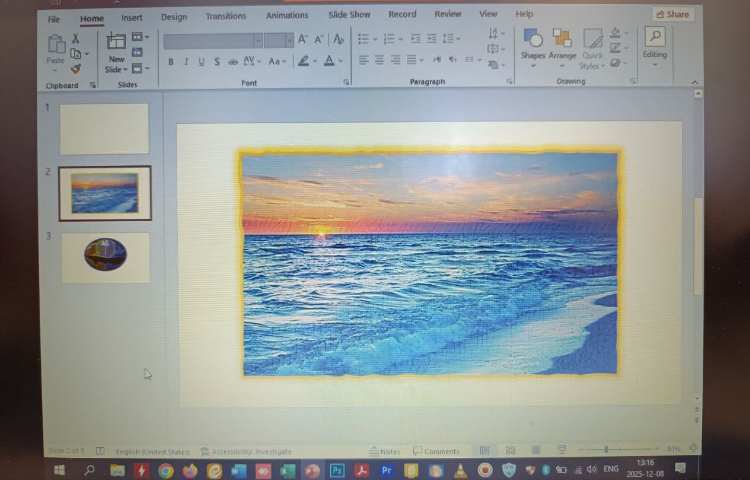Open the font color dropdown arrow
750x480 pixels.
pyautogui.click(x=341, y=62)
